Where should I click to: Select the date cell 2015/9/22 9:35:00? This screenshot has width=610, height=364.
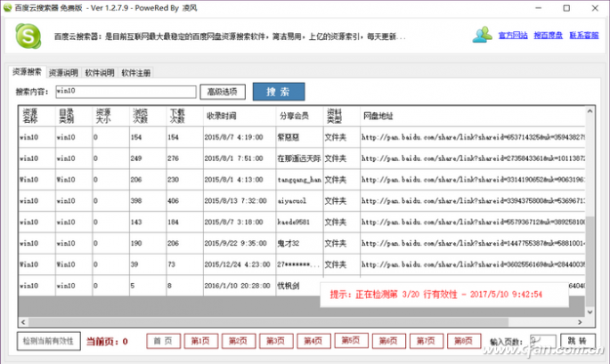tap(240, 243)
